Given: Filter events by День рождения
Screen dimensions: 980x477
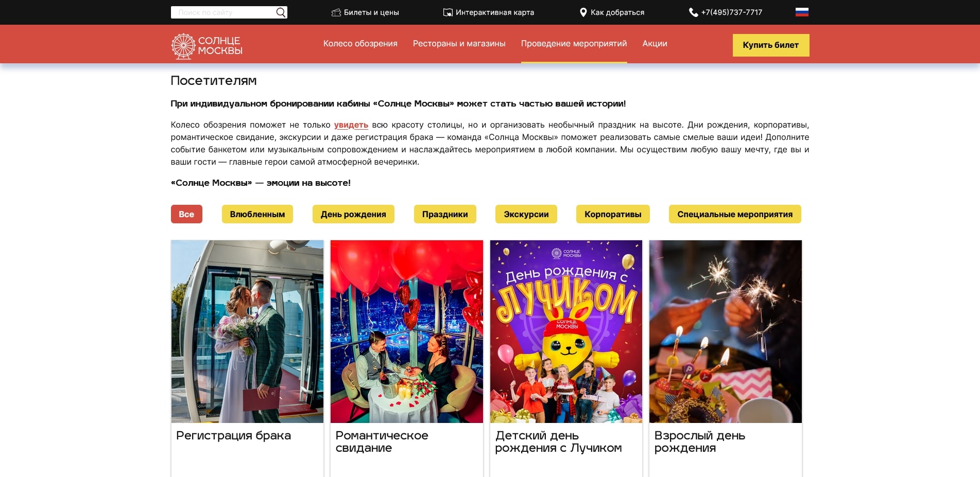Looking at the screenshot, I should pos(353,214).
